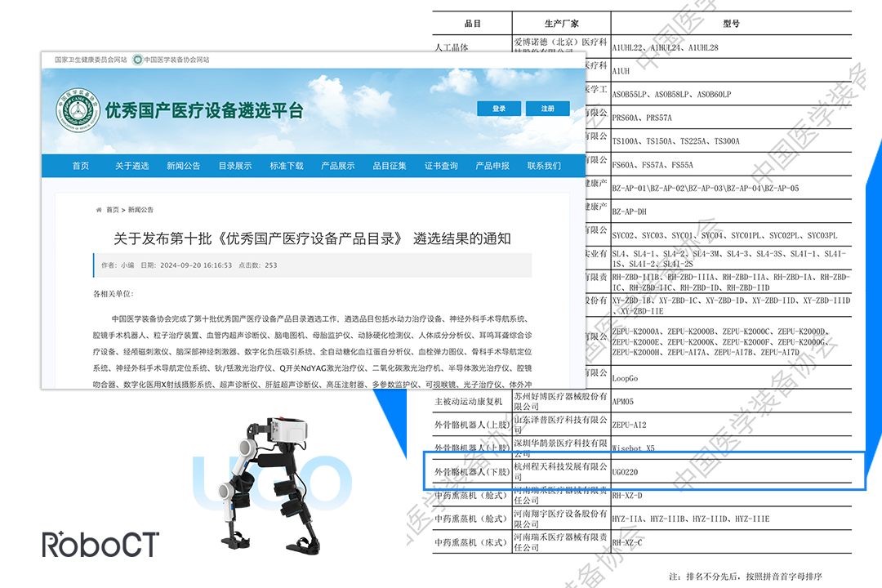The image size is (882, 588).
Task: Click 联系我们 in the navigation bar
Action: 544,166
